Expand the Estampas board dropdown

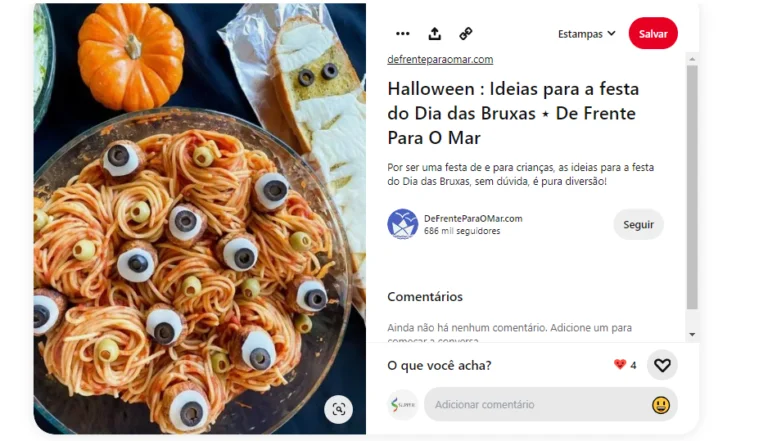[587, 34]
